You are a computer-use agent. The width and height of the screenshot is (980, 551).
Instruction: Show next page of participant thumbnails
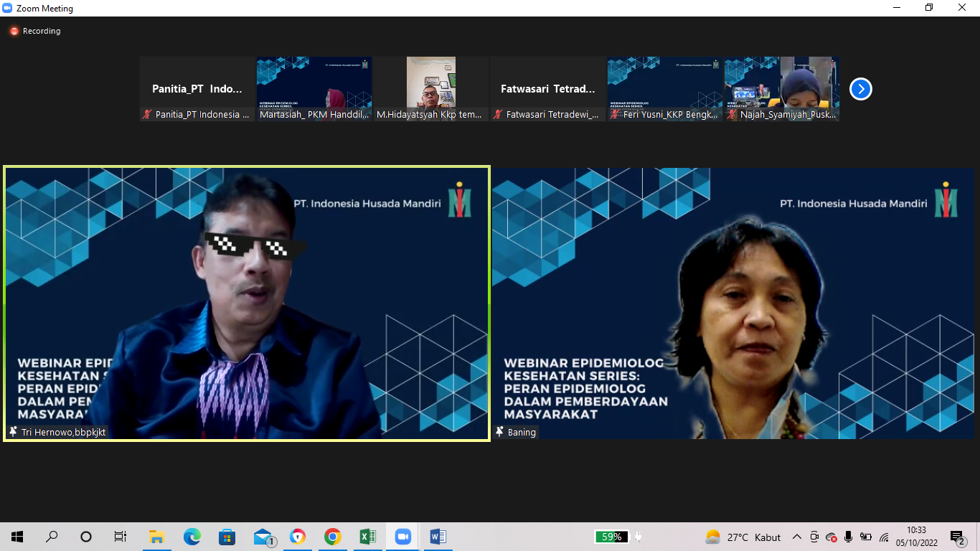pyautogui.click(x=860, y=89)
